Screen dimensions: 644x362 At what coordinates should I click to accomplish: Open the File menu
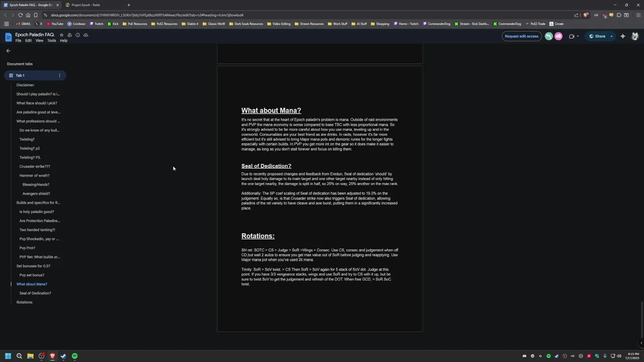(x=18, y=41)
